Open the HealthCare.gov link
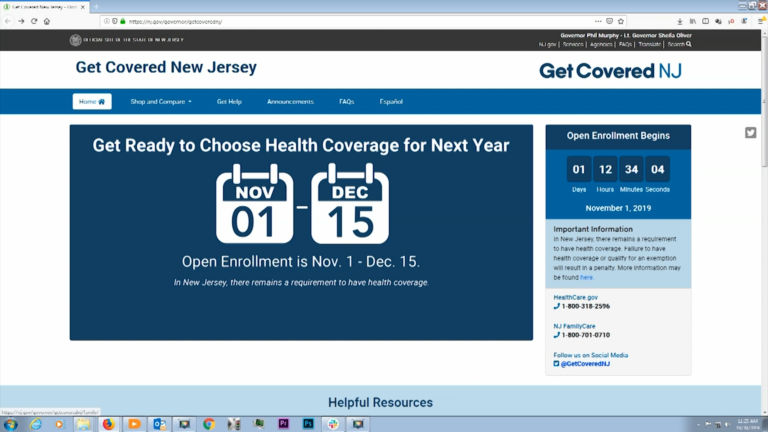The height and width of the screenshot is (432, 768). point(576,297)
